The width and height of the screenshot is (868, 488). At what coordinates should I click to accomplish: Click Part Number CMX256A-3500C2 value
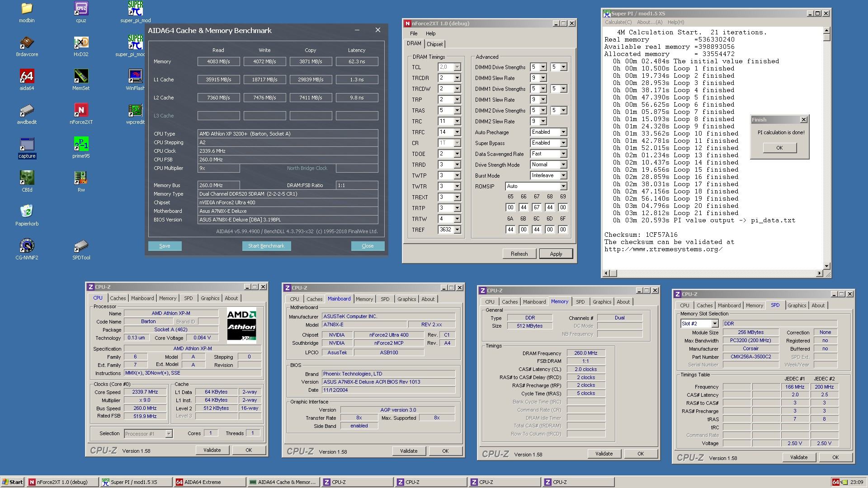point(750,357)
